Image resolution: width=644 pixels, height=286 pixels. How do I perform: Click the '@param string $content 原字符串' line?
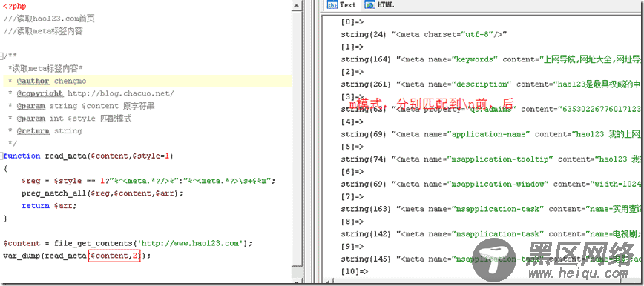point(82,106)
